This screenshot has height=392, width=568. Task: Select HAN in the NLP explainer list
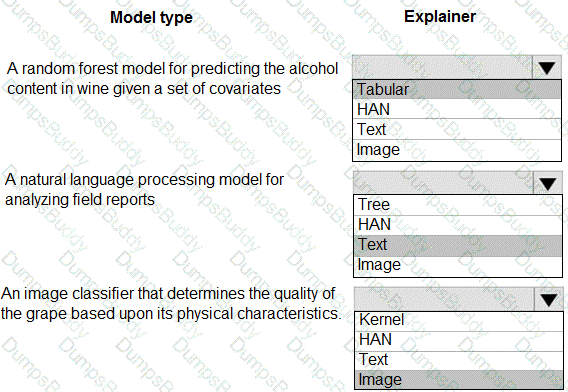(458, 225)
